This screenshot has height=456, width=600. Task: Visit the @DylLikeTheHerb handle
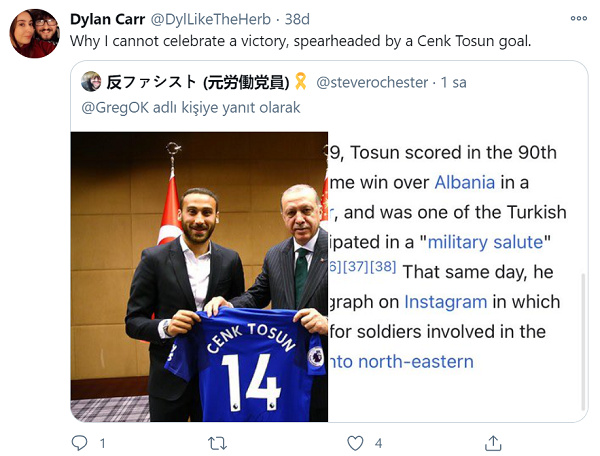pos(210,19)
